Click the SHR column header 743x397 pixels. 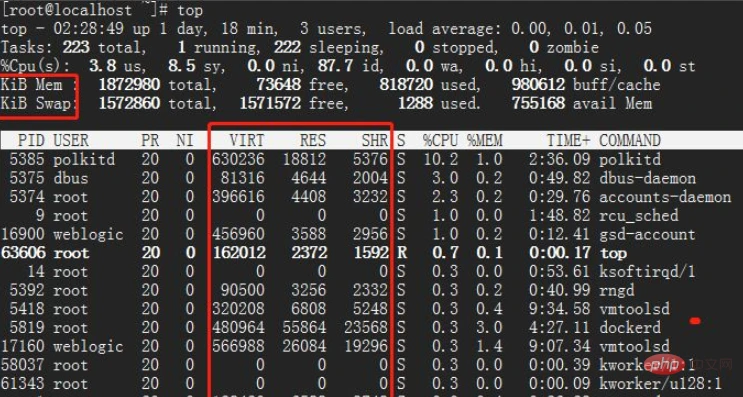pos(375,140)
